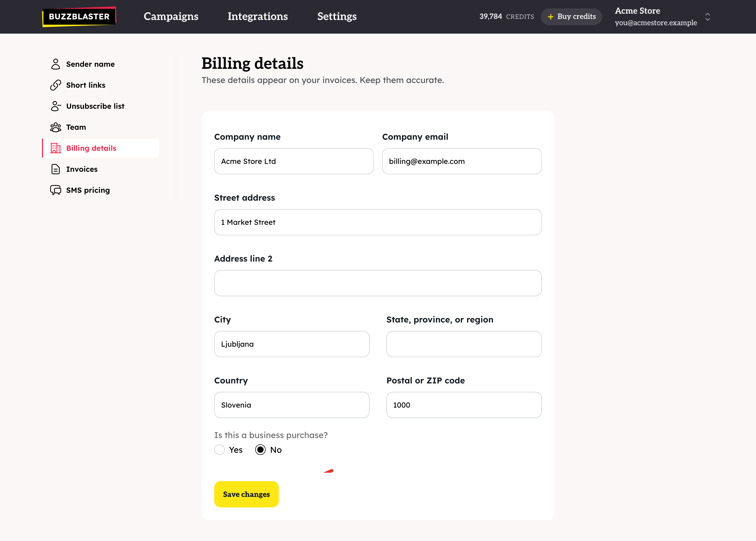Viewport: 756px width, 541px height.
Task: Click the Unsubscribe list user-minus icon
Action: [x=56, y=106]
